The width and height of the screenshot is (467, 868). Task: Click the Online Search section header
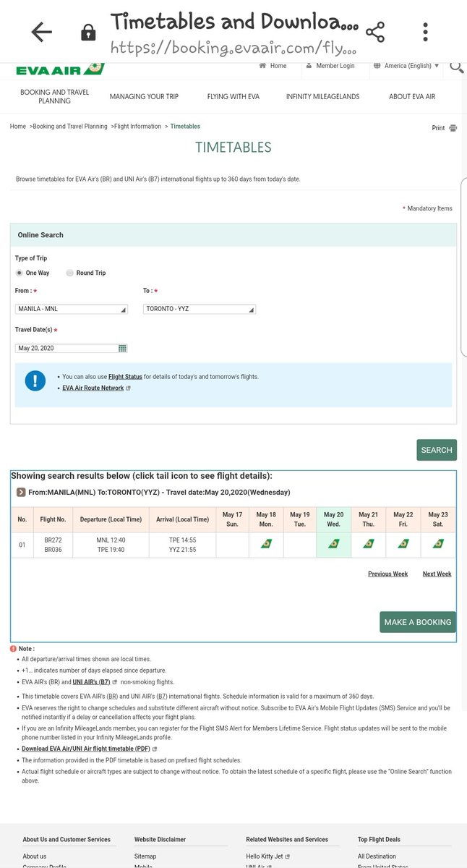click(233, 235)
